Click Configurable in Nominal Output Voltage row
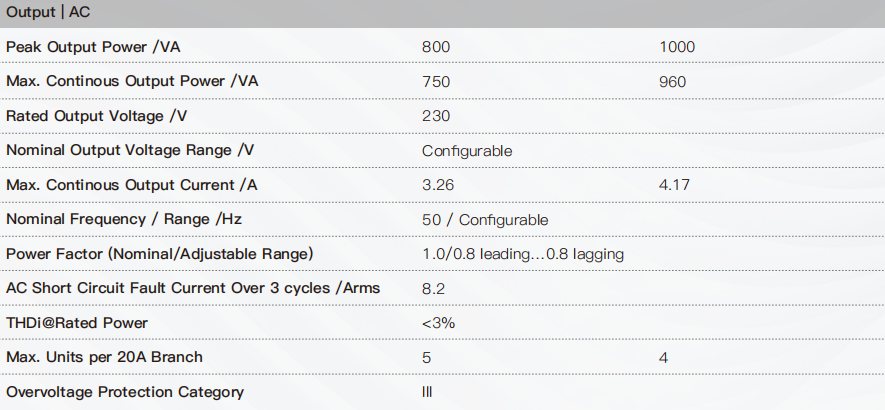 pyautogui.click(x=467, y=151)
